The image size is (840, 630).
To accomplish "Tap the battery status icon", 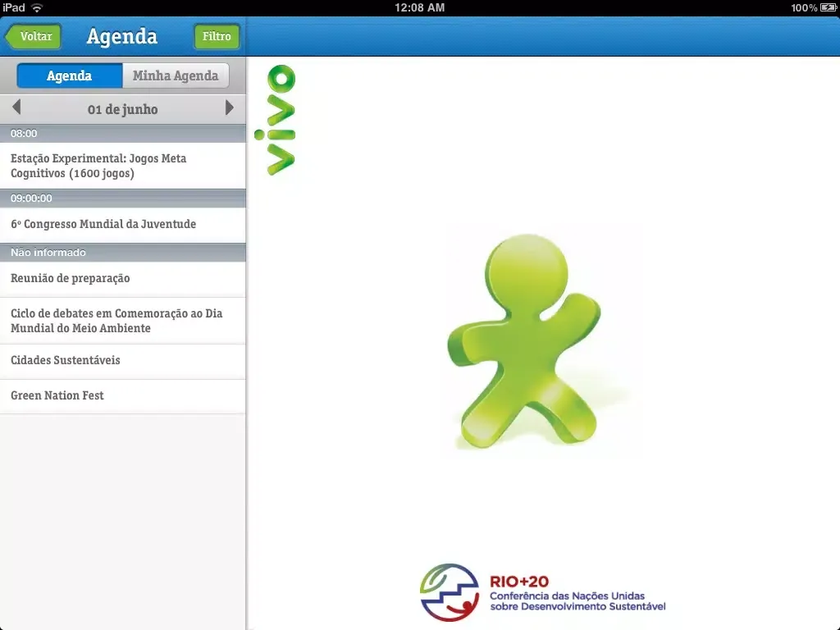I will (829, 7).
